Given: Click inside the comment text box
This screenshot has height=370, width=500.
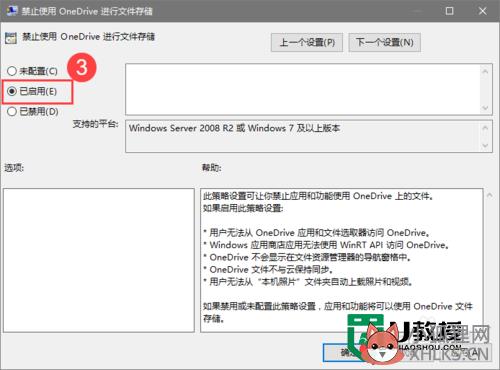Looking at the screenshot, I should (x=303, y=89).
